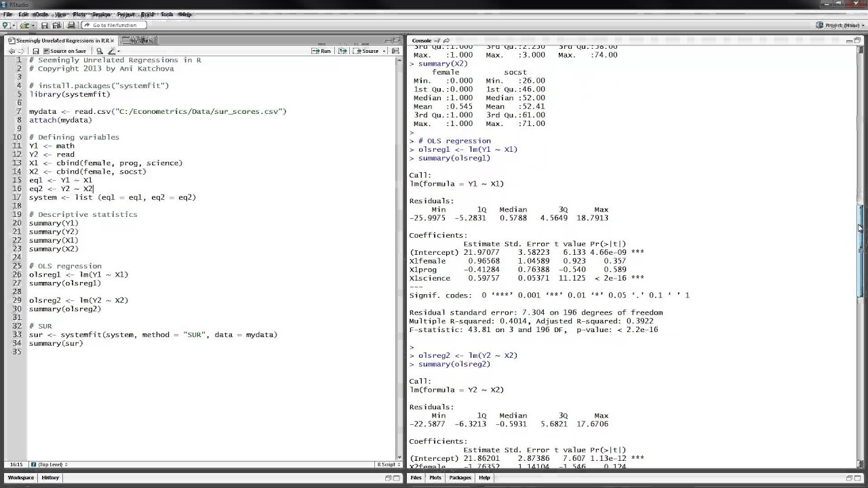Minimize the Console pane
Screen dimensions: 868x488
[848, 41]
